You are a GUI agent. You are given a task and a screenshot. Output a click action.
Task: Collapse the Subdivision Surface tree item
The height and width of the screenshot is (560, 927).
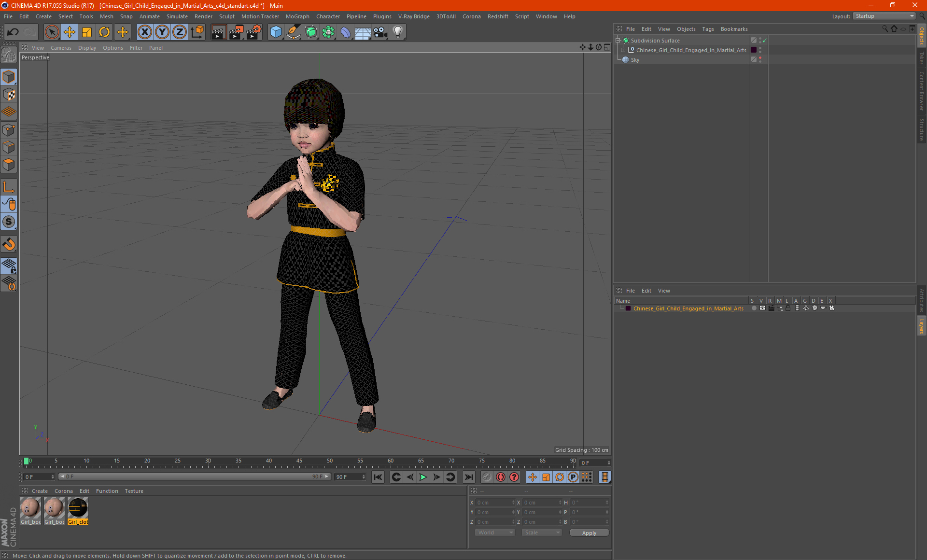click(618, 41)
